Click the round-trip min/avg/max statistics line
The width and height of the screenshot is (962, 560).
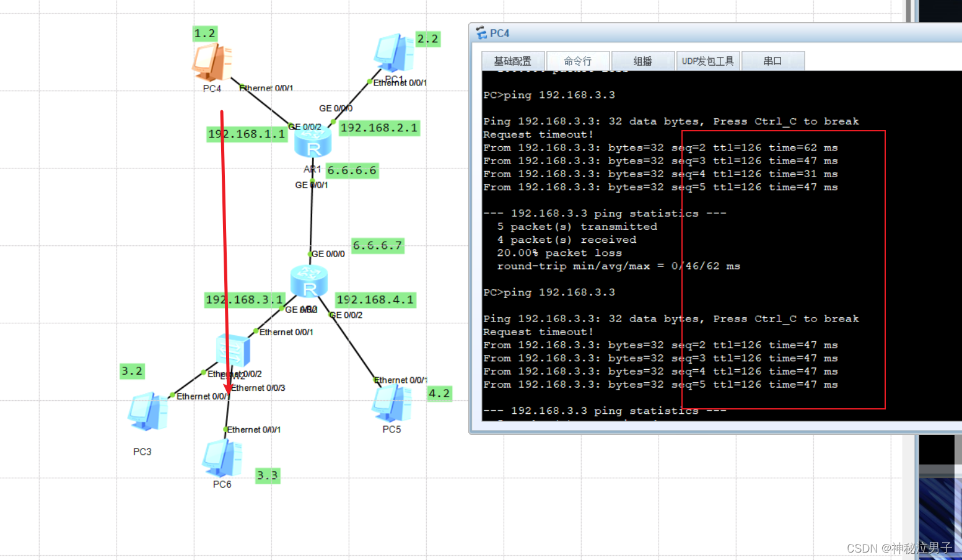pos(619,266)
